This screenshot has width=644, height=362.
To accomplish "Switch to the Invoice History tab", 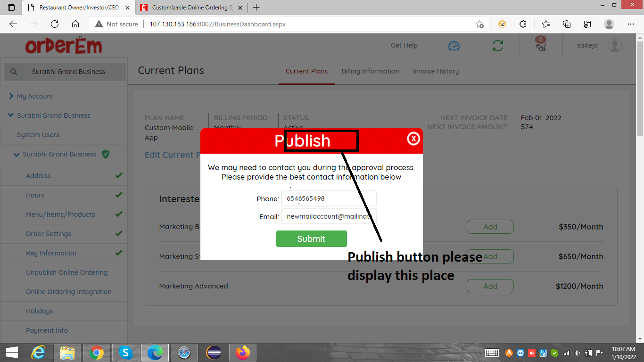I will pyautogui.click(x=436, y=71).
